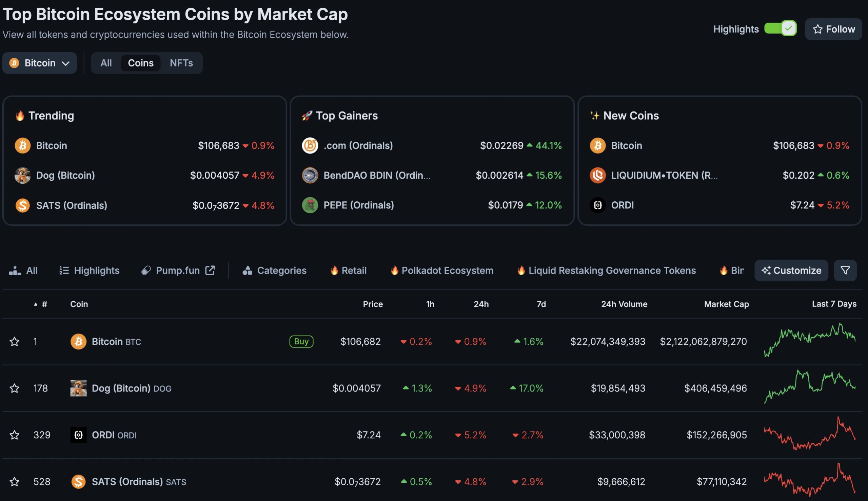Expand the BendDAO BDIN truncated name entry

[377, 175]
